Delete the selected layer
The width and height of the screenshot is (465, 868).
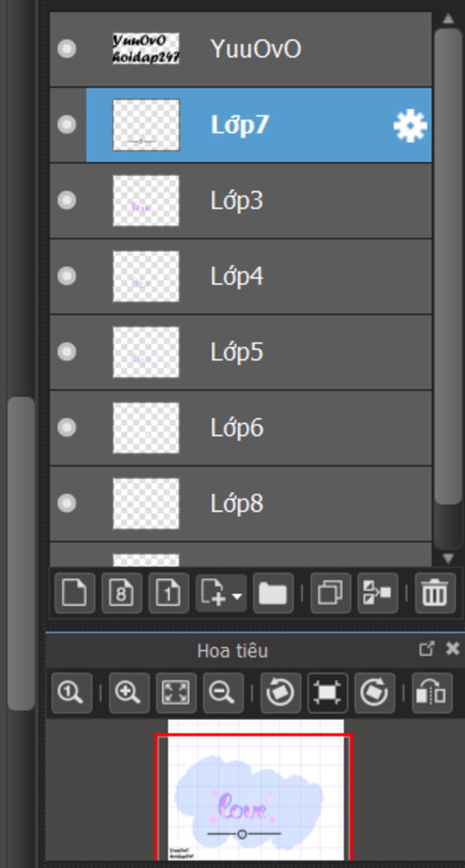tap(435, 593)
